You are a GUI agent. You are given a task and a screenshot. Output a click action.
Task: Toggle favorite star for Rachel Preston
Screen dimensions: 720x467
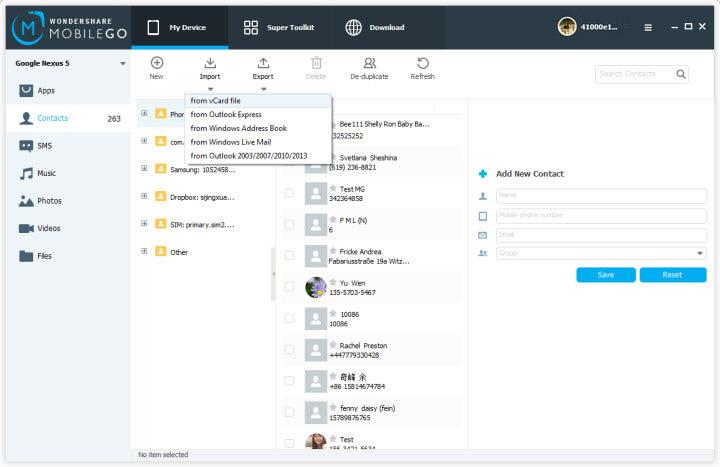(x=333, y=345)
